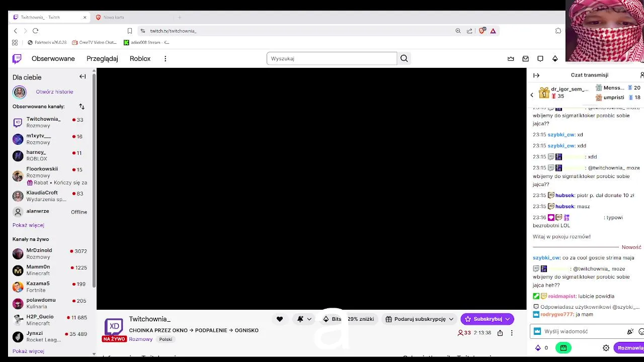Viewport: 644px width, 362px height.
Task: Open the whispers speech bubble icon
Action: (540, 59)
